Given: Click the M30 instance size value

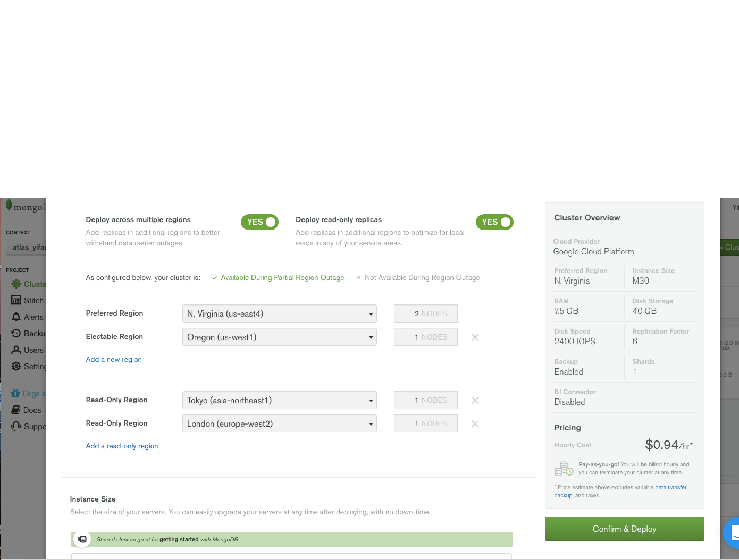Looking at the screenshot, I should click(641, 281).
